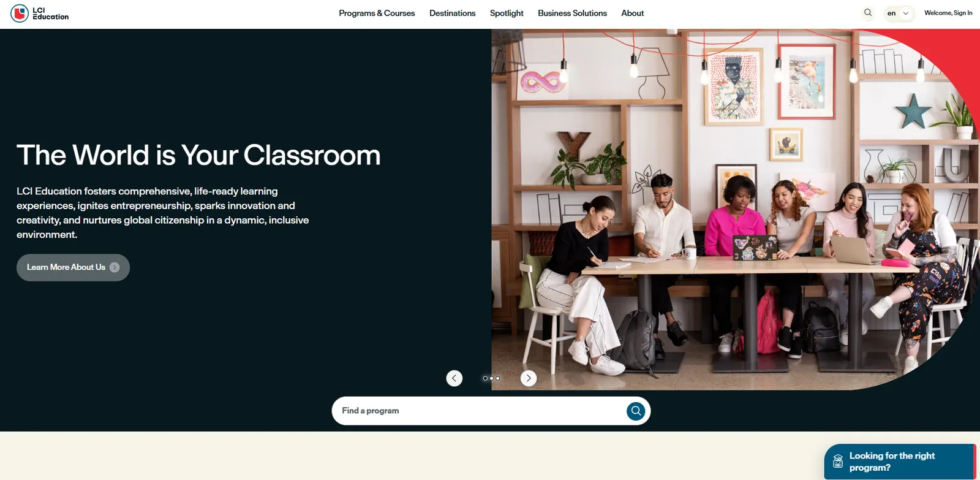Select the second (middle) carousel dot
Screen dimensions: 980x480
[491, 378]
